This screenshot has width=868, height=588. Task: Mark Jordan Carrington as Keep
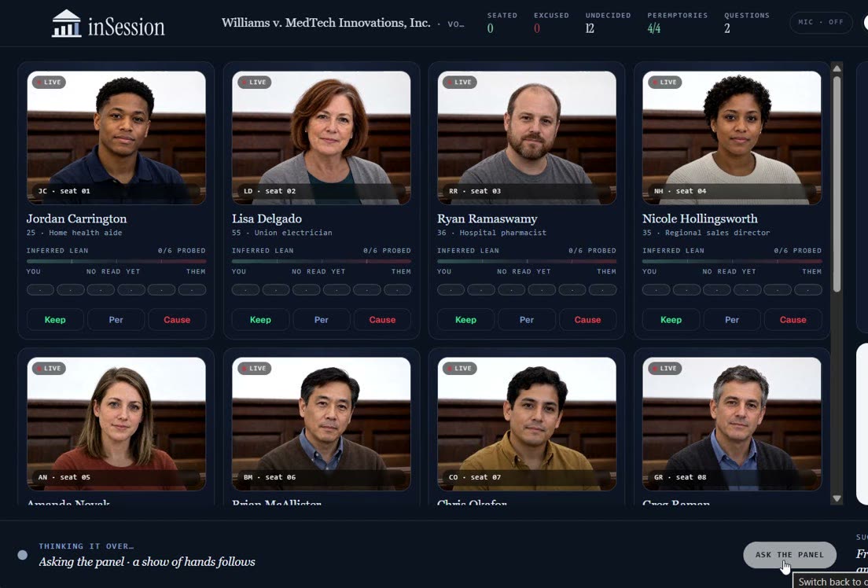(x=55, y=319)
